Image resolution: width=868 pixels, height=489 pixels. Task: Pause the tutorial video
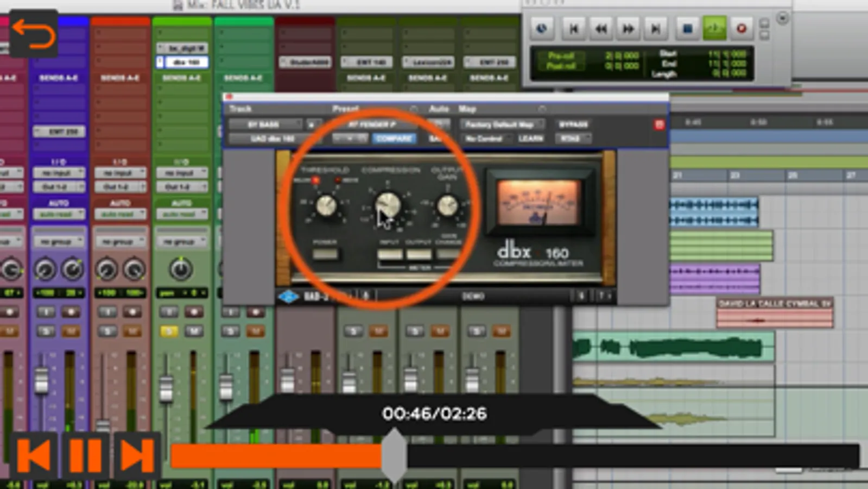click(86, 455)
